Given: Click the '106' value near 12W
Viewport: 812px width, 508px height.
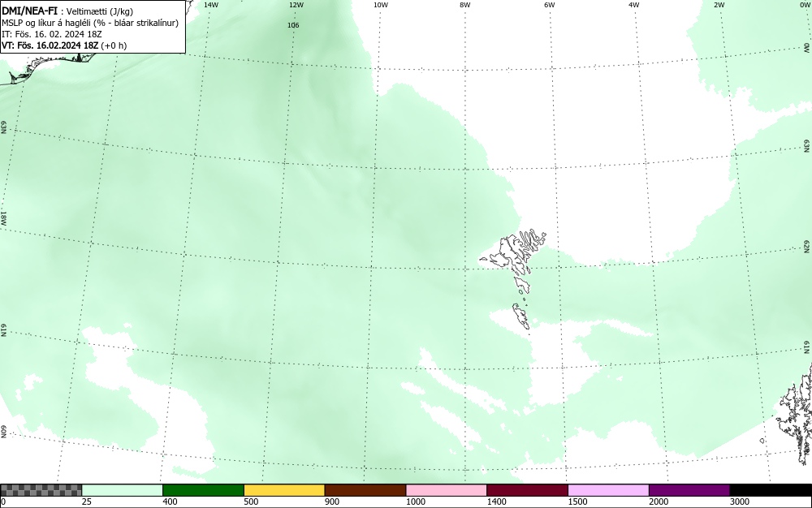Looking at the screenshot, I should pyautogui.click(x=293, y=25).
